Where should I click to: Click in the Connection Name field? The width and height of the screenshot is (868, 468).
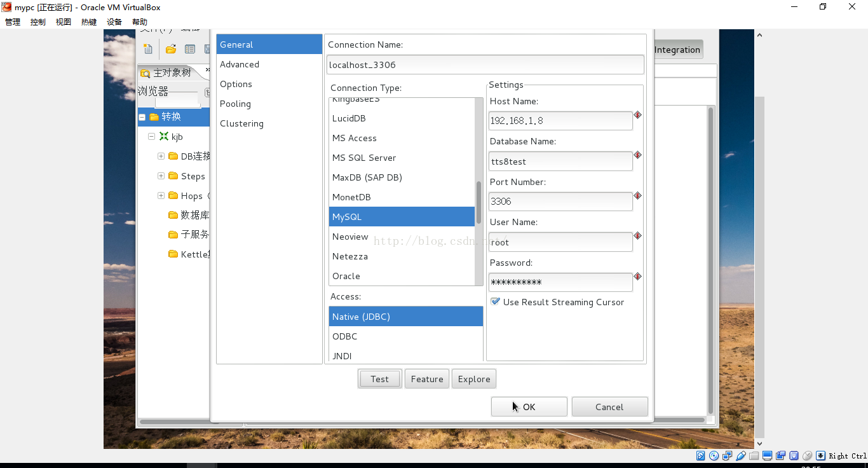pos(485,65)
